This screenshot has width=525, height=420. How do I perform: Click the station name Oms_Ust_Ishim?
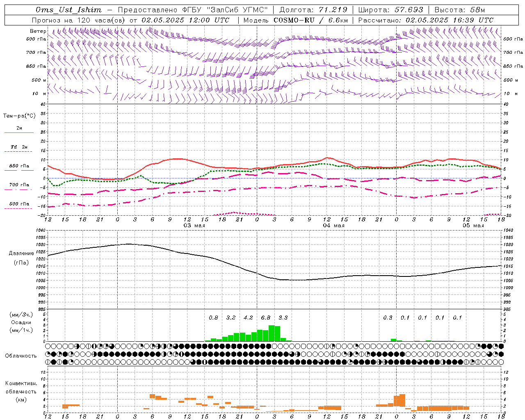point(68,10)
